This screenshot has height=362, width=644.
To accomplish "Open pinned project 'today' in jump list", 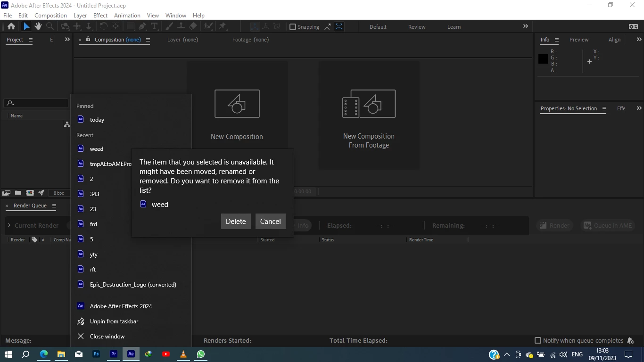I will (131, 120).
